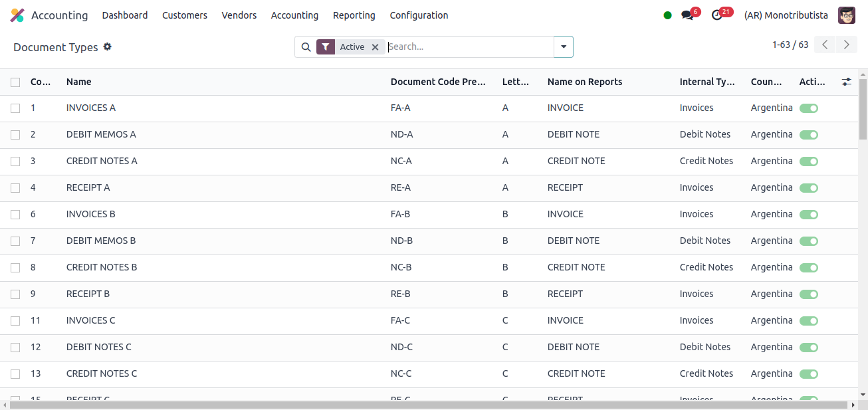Go to the next page of records
Screen dimensions: 868x410
click(x=846, y=45)
